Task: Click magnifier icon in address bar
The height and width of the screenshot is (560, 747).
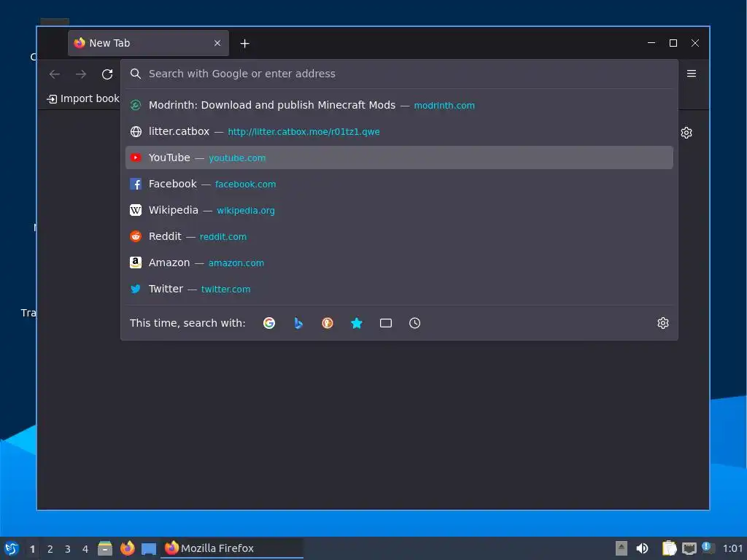Action: tap(136, 74)
